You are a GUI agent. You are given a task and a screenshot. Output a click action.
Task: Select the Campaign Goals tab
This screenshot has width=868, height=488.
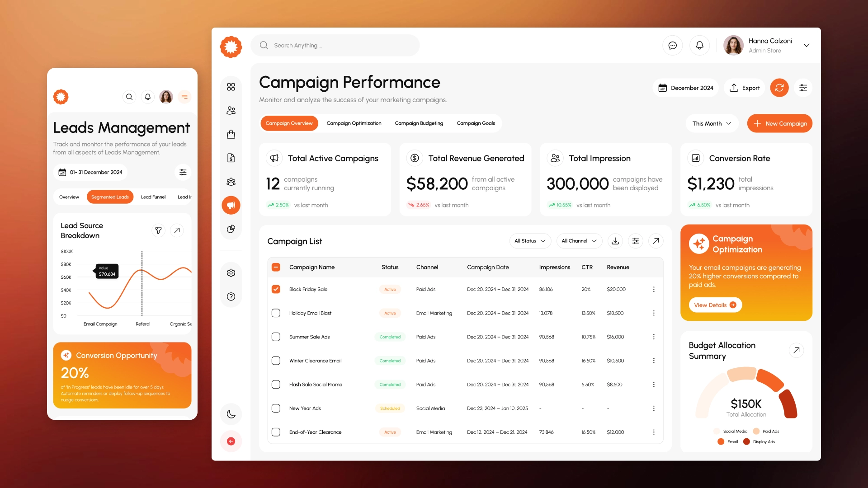tap(476, 123)
